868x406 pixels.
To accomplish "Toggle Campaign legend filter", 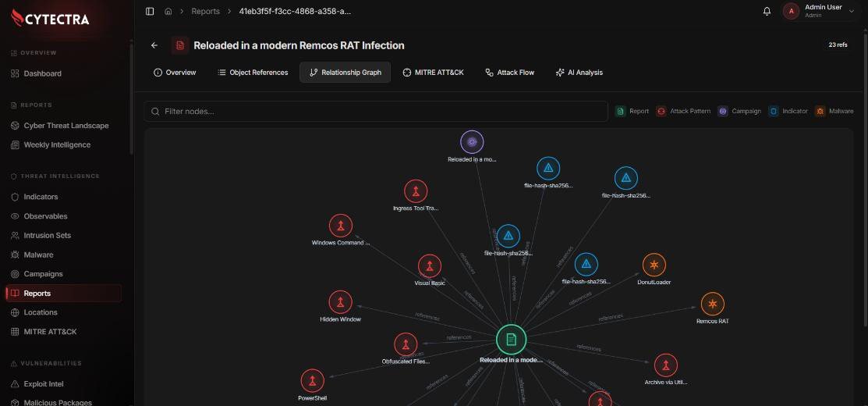I will point(739,112).
